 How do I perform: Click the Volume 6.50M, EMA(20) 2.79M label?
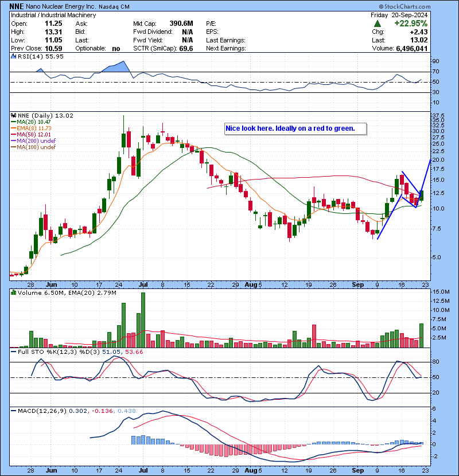click(67, 293)
